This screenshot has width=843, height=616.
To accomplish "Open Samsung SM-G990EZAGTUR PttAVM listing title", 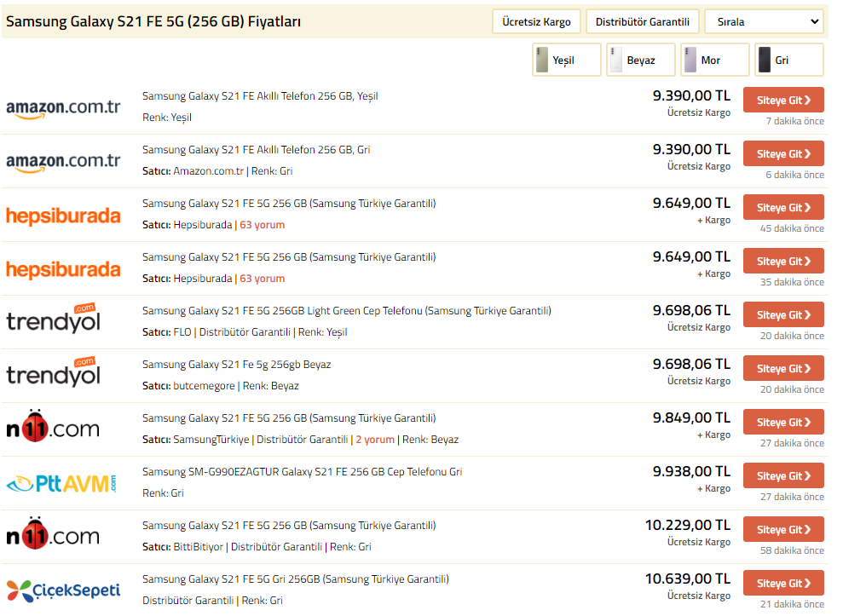I will pos(302,472).
